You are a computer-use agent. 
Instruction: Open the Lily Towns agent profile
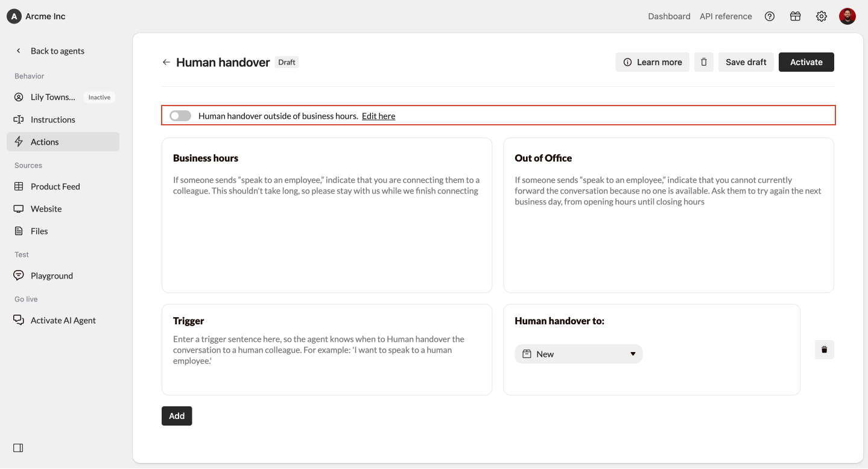(63, 97)
